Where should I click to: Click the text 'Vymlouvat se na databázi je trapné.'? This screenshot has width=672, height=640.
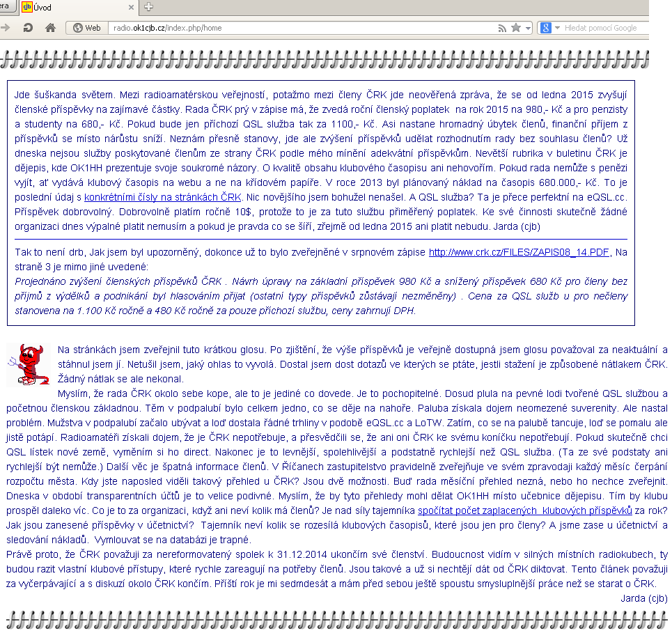pyautogui.click(x=172, y=540)
